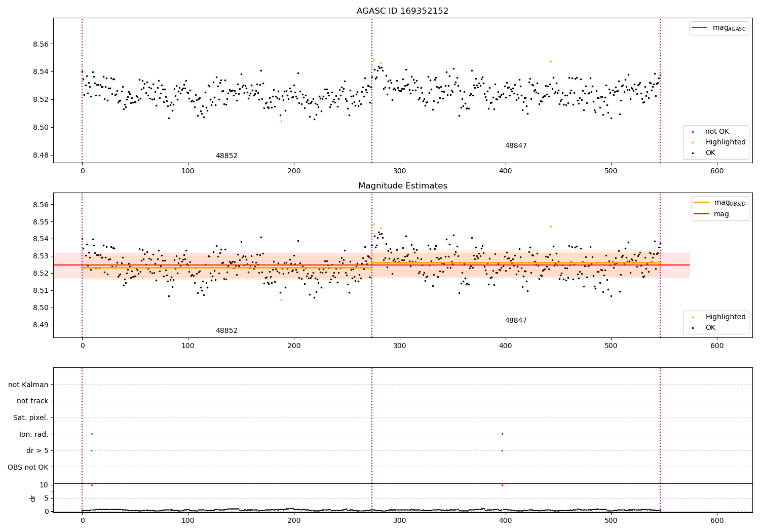Click the 600 x-axis tick in bottom plot
The height and width of the screenshot is (532, 760).
717,520
